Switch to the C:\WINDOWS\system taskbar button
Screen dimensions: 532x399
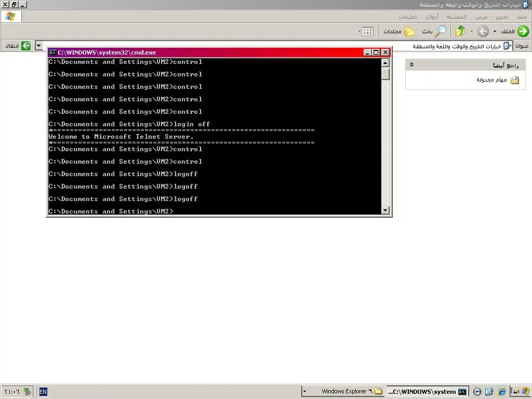tap(428, 392)
